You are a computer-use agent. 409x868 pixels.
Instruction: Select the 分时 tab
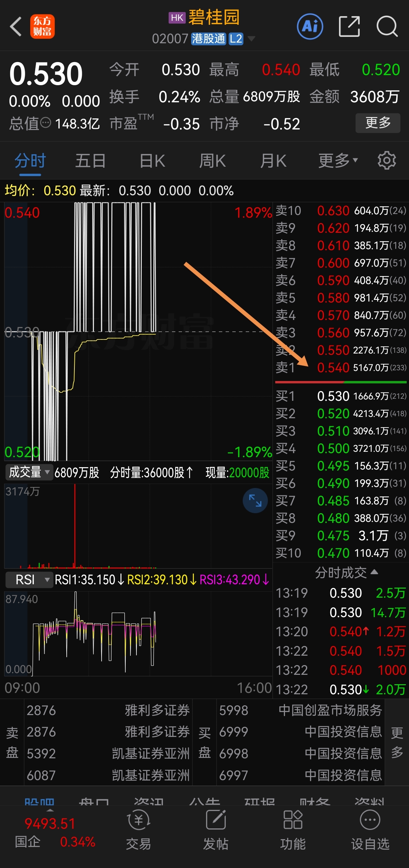(30, 161)
